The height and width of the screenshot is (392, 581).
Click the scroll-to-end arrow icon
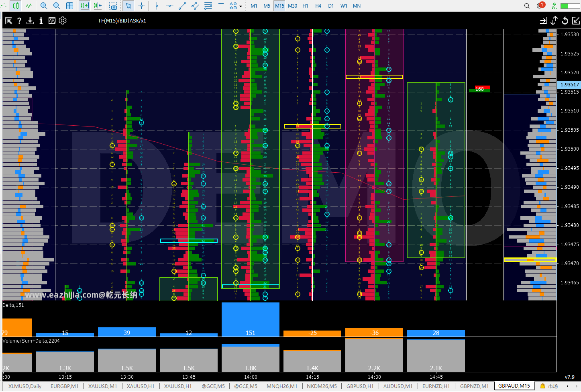[x=543, y=20]
